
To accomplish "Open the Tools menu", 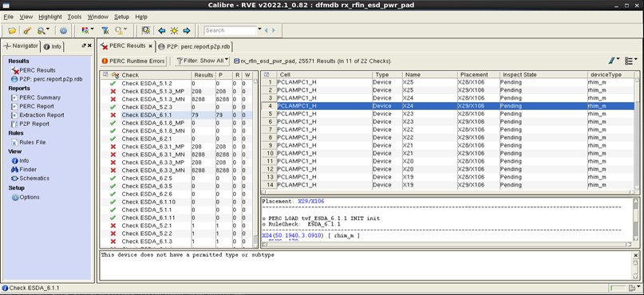I will tap(74, 17).
